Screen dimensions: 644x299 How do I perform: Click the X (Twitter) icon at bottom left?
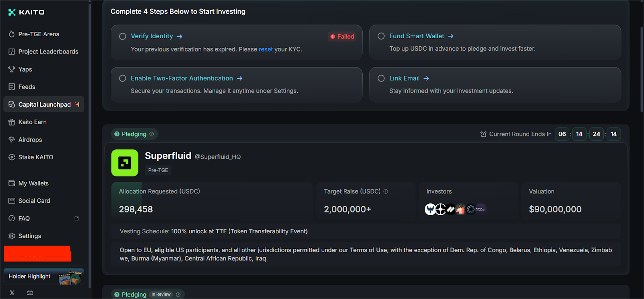[x=12, y=293]
